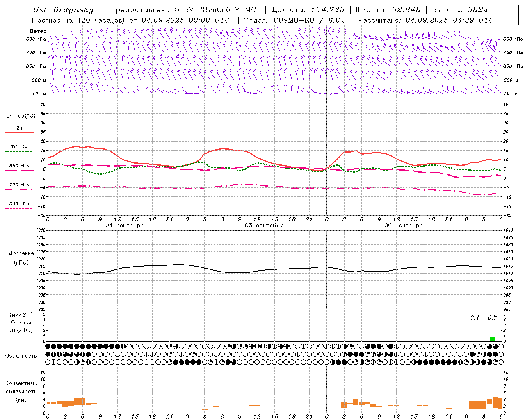525x420 pixels.
Task: Click the latitude value Широта: 52.848
Action: point(388,10)
